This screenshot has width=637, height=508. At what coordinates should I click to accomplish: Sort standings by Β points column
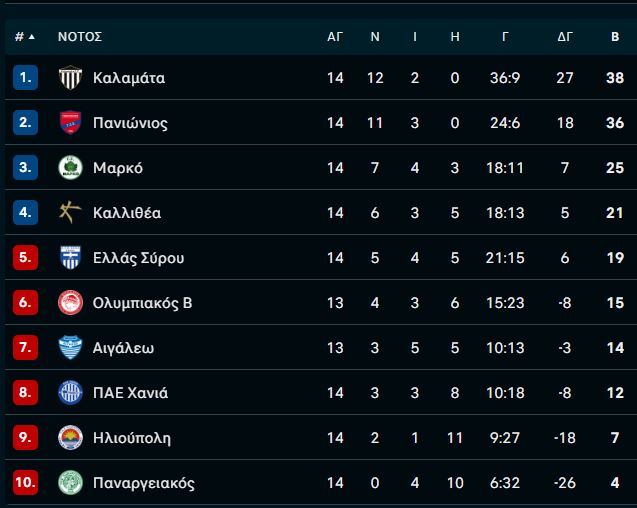click(615, 37)
